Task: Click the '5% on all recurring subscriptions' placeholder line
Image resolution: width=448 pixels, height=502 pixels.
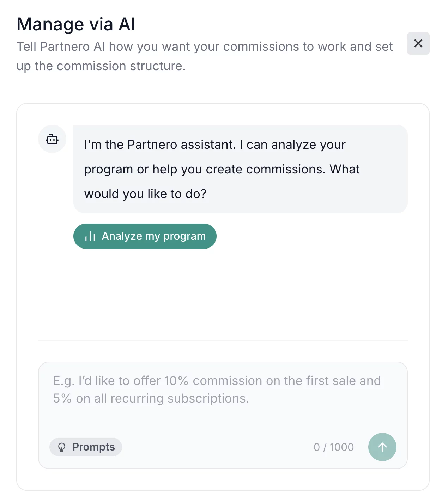Action: (151, 399)
